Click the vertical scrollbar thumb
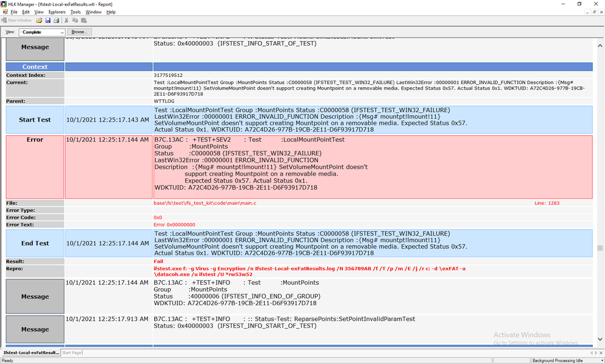The height and width of the screenshot is (364, 605). pyautogui.click(x=600, y=248)
